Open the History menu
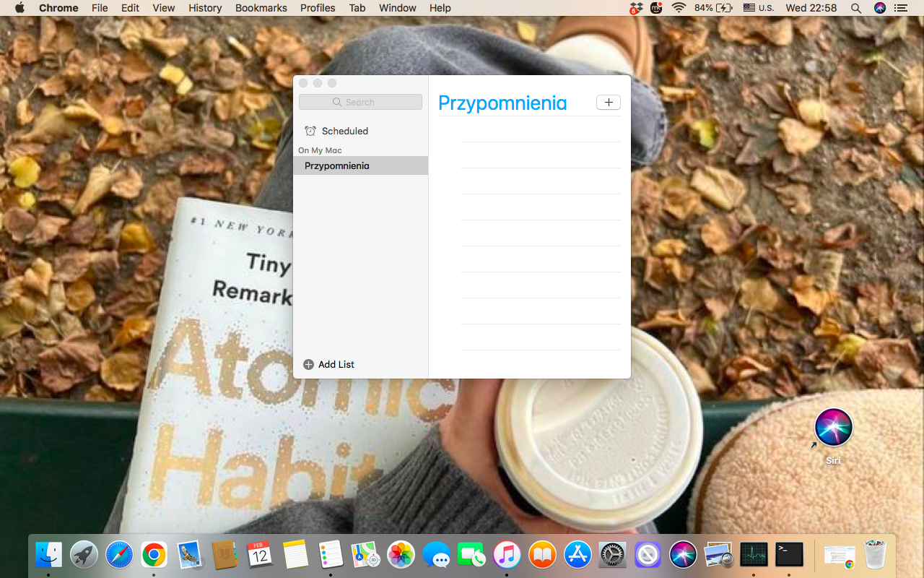 point(205,8)
